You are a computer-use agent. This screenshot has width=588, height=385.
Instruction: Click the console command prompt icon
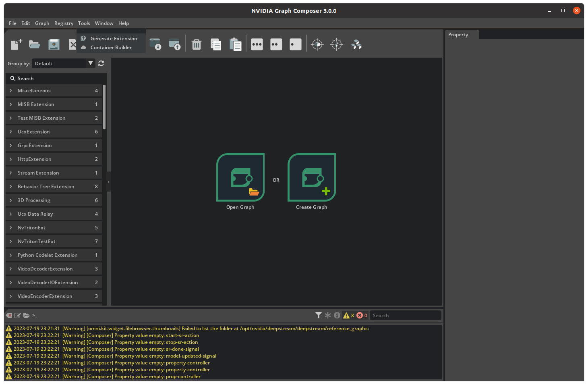[35, 316]
